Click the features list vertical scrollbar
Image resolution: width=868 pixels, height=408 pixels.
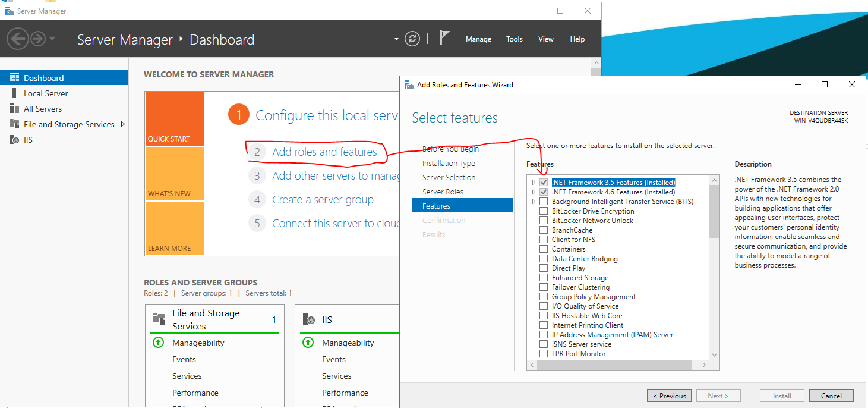tap(714, 211)
